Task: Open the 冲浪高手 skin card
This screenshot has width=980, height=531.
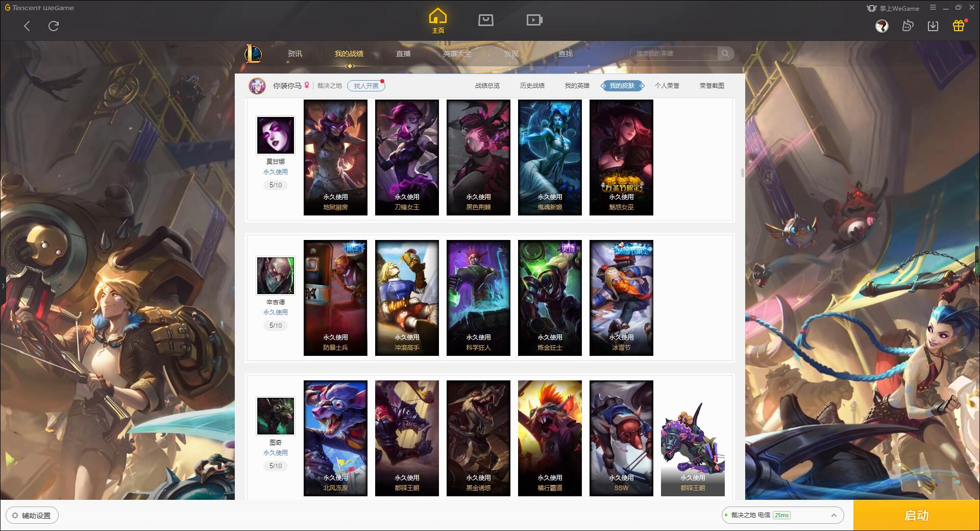Action: [x=407, y=298]
